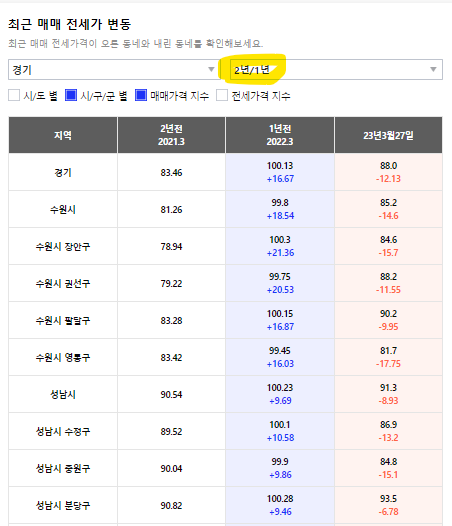
Task: Click the 1년전 2022.3 column header
Action: point(280,135)
